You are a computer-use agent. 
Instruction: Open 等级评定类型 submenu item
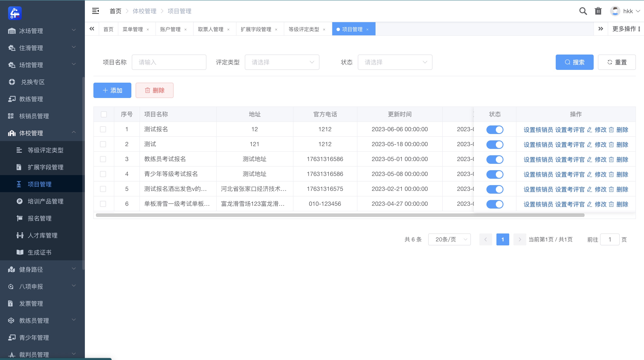pyautogui.click(x=41, y=150)
